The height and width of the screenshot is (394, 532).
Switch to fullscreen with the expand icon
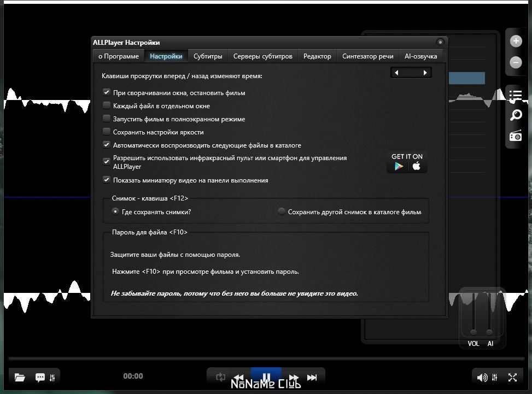(513, 377)
